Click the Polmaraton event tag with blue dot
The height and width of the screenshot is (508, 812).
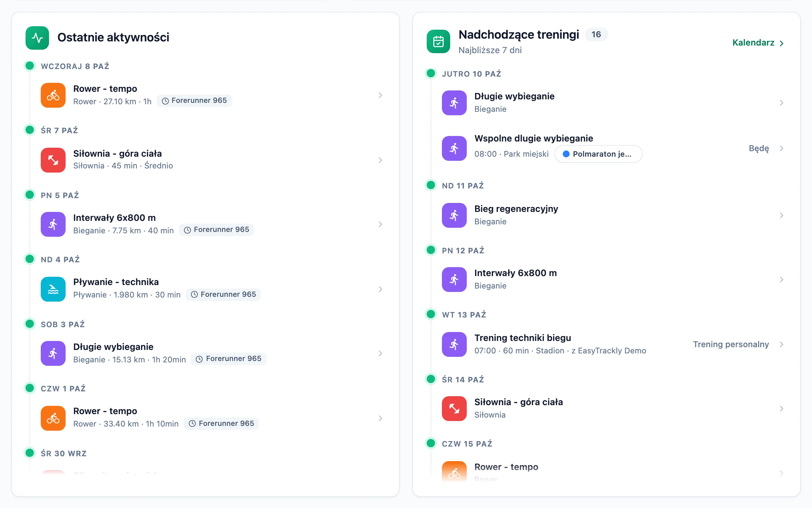(x=598, y=154)
